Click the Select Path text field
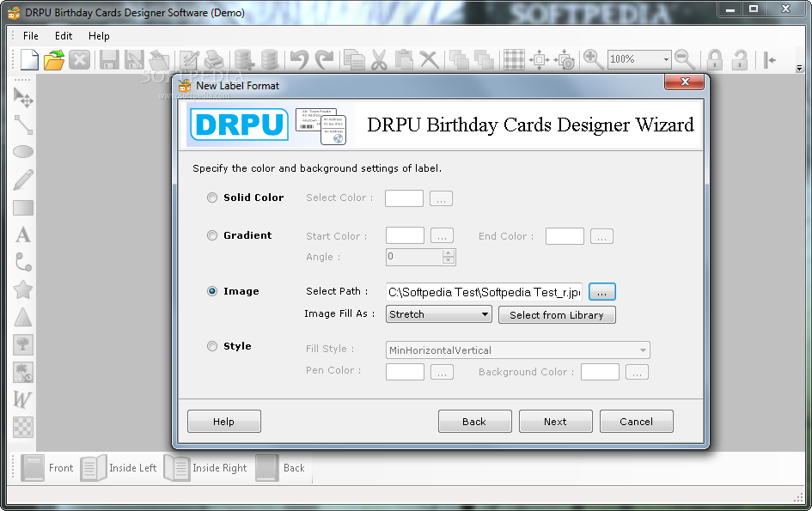The height and width of the screenshot is (511, 812). pyautogui.click(x=485, y=292)
